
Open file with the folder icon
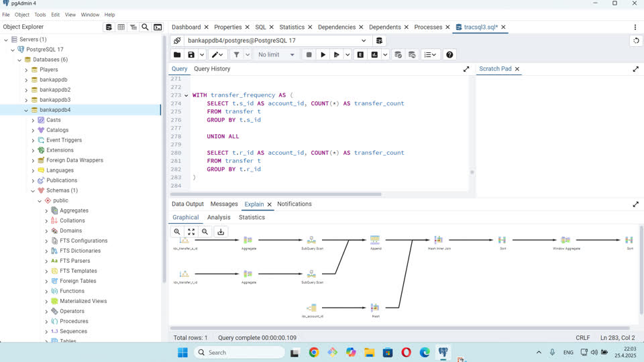click(177, 54)
